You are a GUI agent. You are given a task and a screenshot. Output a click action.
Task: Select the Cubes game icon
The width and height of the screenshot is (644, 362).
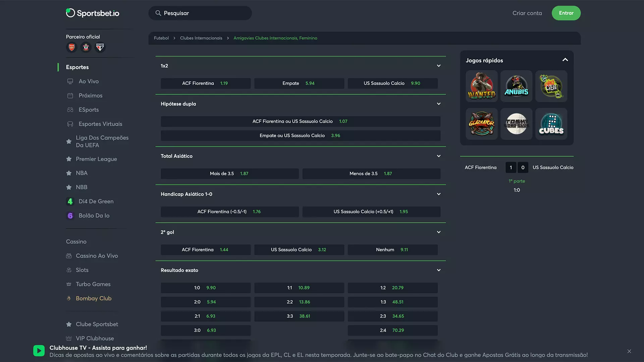point(551,124)
